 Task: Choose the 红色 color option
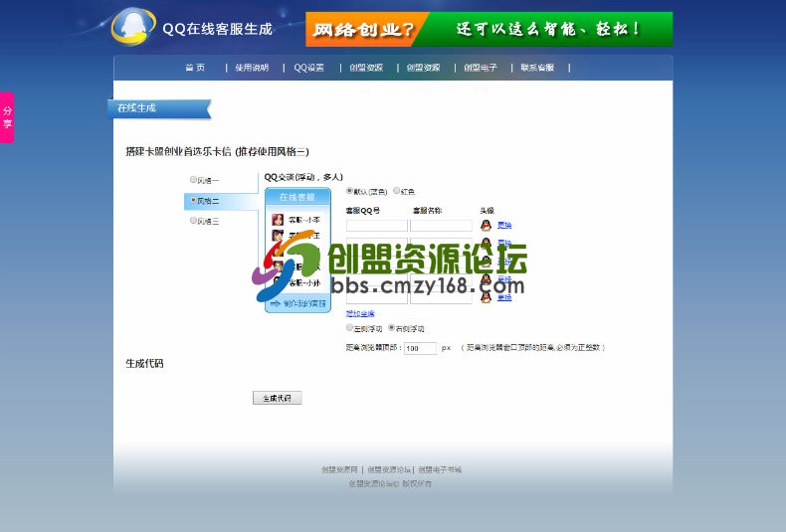click(x=397, y=191)
